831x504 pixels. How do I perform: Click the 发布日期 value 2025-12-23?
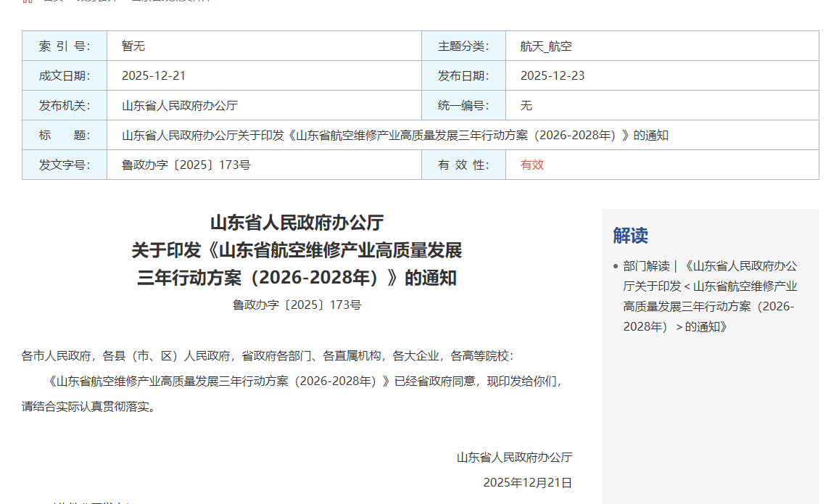(x=552, y=75)
